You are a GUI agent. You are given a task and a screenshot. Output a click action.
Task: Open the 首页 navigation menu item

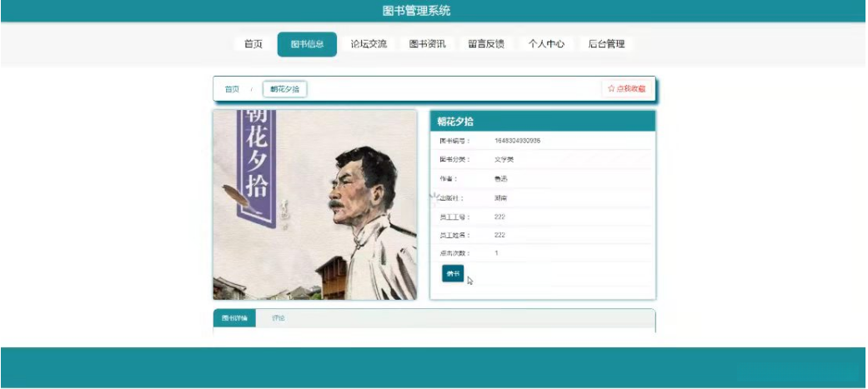pyautogui.click(x=253, y=44)
